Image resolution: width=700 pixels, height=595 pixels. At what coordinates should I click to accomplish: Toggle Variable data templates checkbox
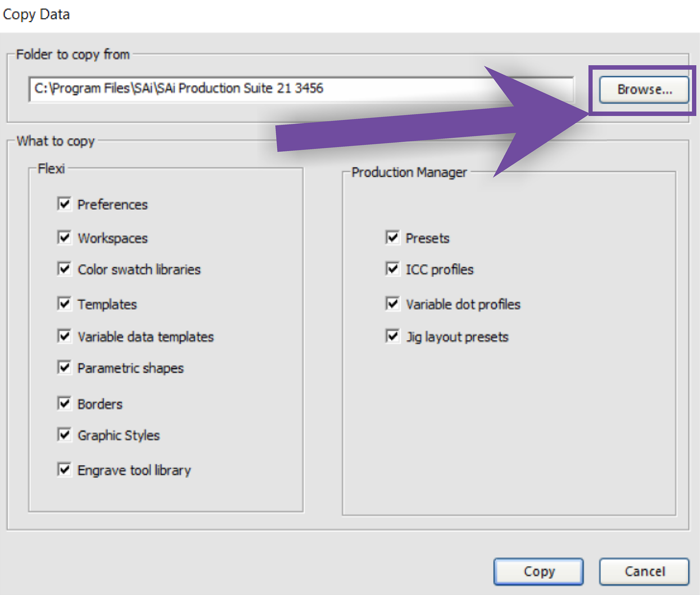pos(64,336)
